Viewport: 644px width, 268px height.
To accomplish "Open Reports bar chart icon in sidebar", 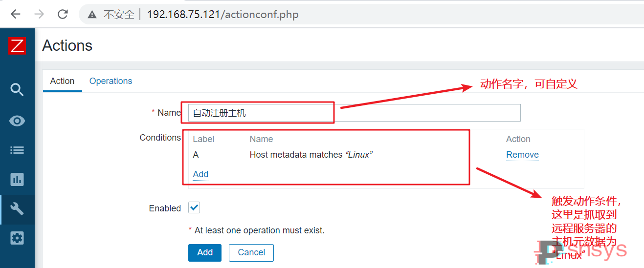I will pos(17,179).
